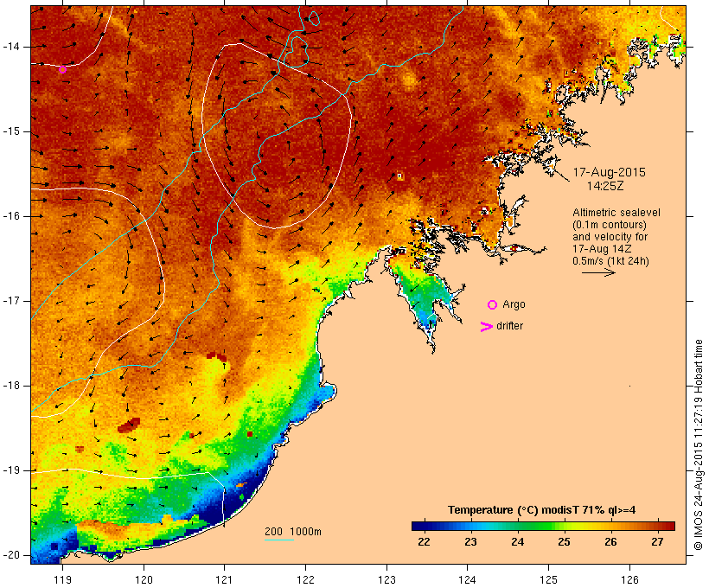The width and height of the screenshot is (709, 588).
Task: Click the temperature colorbar
Action: click(x=543, y=526)
